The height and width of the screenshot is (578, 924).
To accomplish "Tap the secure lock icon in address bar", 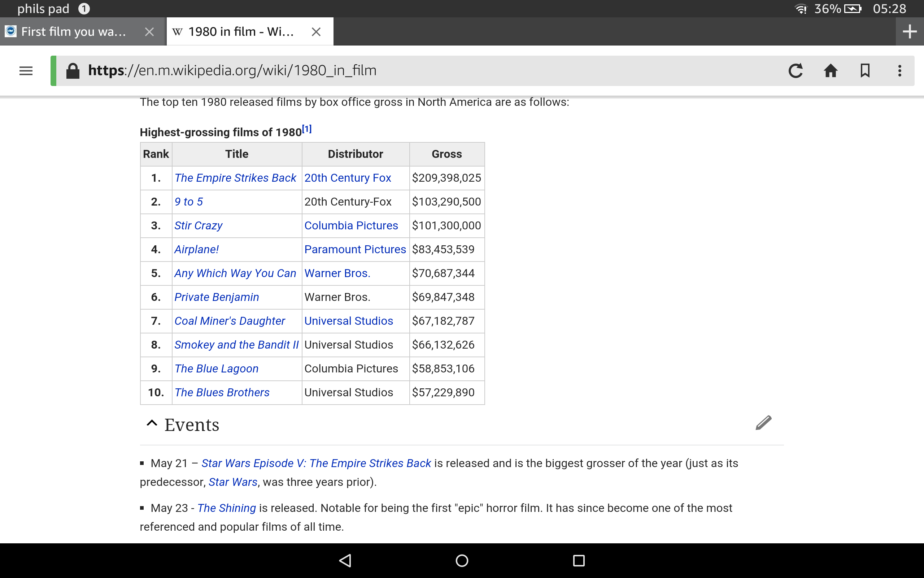I will [x=73, y=71].
